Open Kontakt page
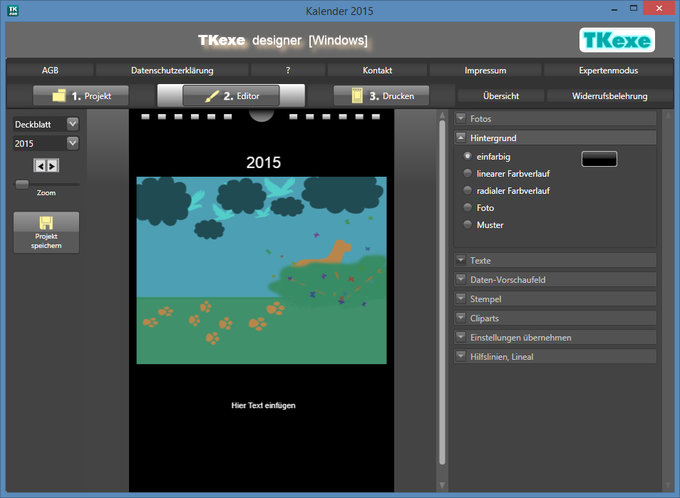This screenshot has width=680, height=498. click(377, 70)
